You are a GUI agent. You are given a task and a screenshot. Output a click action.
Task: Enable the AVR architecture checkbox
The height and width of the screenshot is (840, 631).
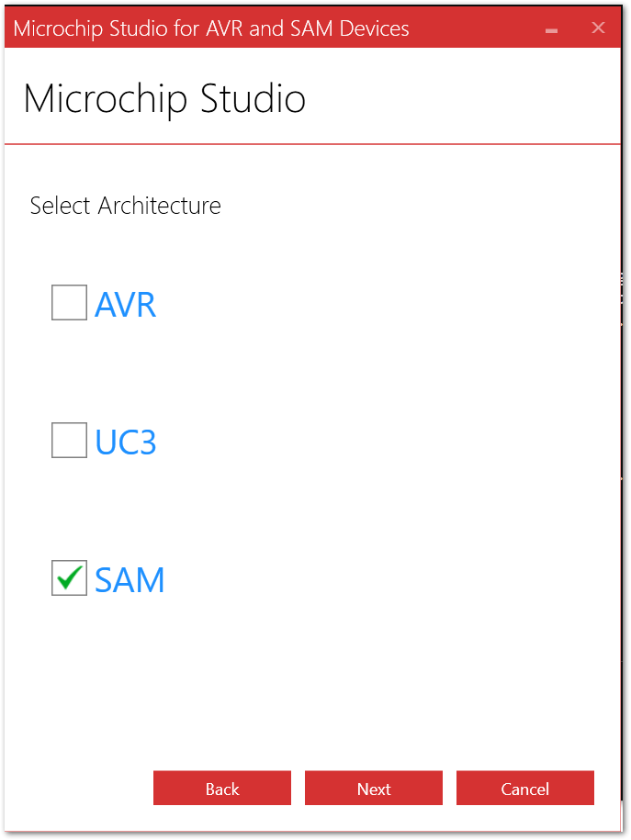click(69, 303)
